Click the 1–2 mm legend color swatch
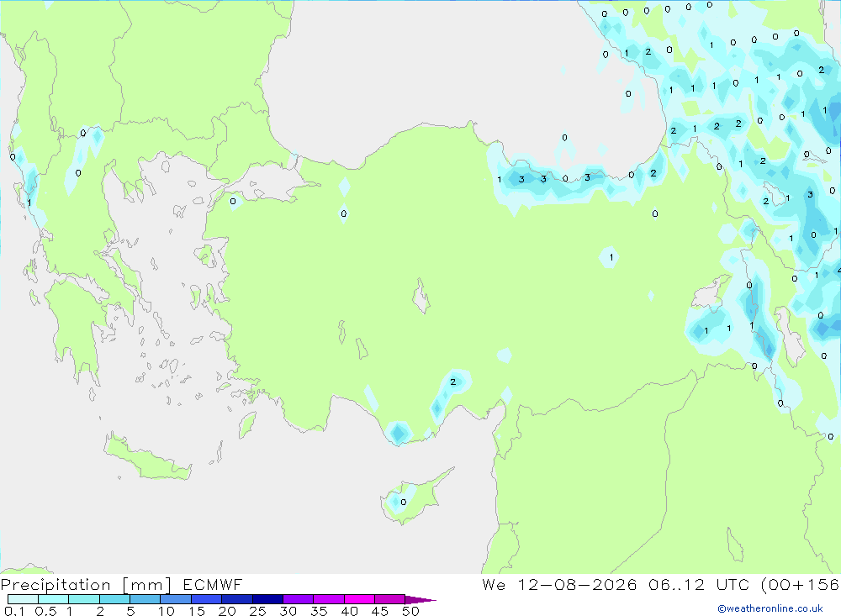 [84, 599]
